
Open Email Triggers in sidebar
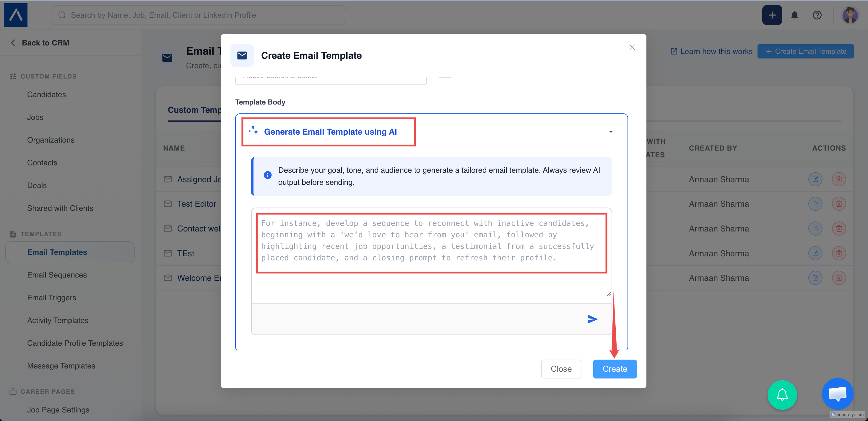coord(52,298)
